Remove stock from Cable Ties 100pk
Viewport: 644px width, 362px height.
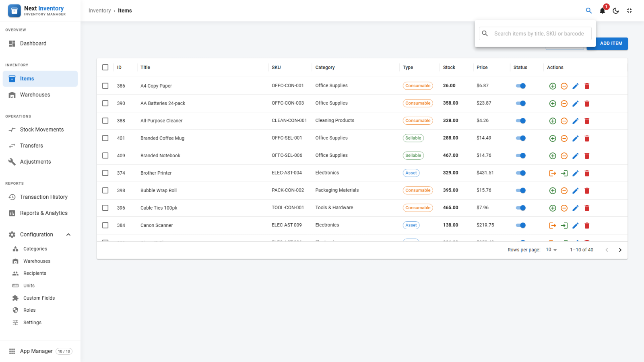(x=564, y=208)
